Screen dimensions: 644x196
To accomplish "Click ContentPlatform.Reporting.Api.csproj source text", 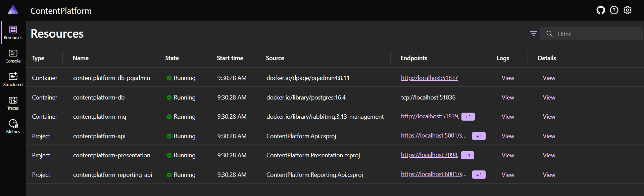I will 314,175.
